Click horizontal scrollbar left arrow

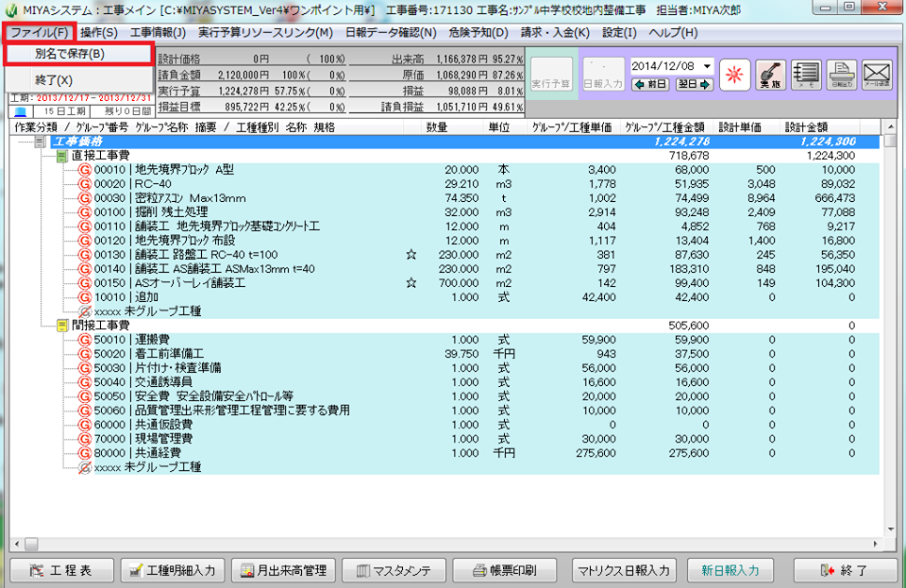click(17, 544)
